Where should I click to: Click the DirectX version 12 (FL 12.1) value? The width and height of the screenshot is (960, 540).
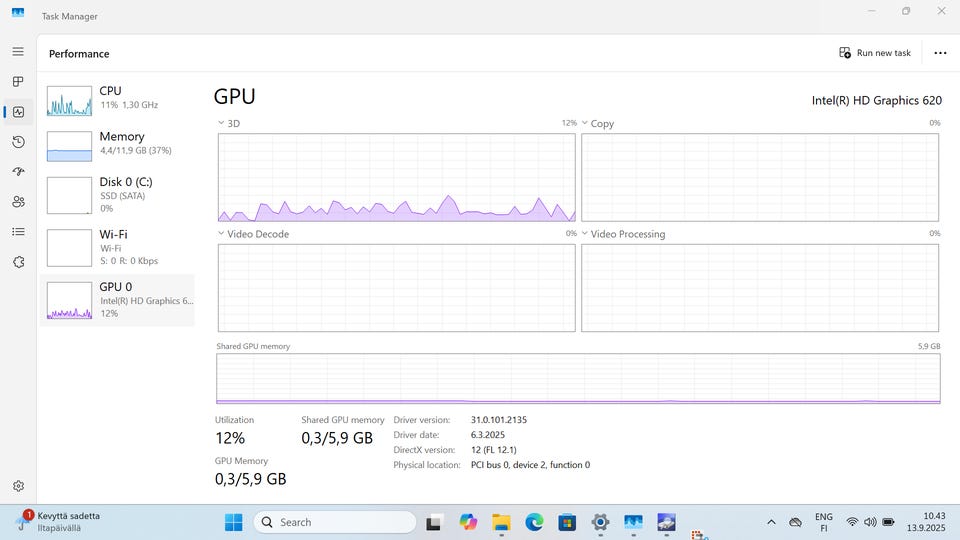pyautogui.click(x=493, y=450)
